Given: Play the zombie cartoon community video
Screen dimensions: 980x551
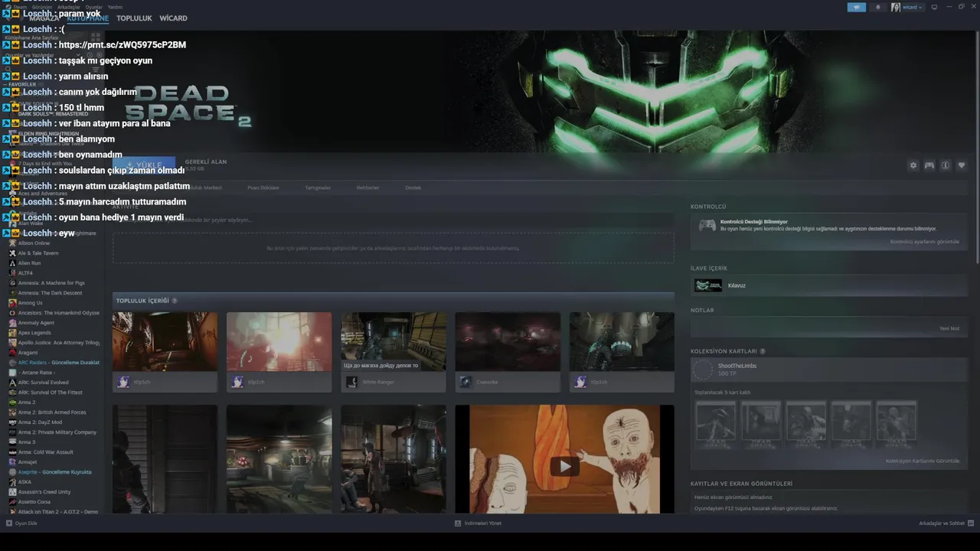Looking at the screenshot, I should [564, 466].
